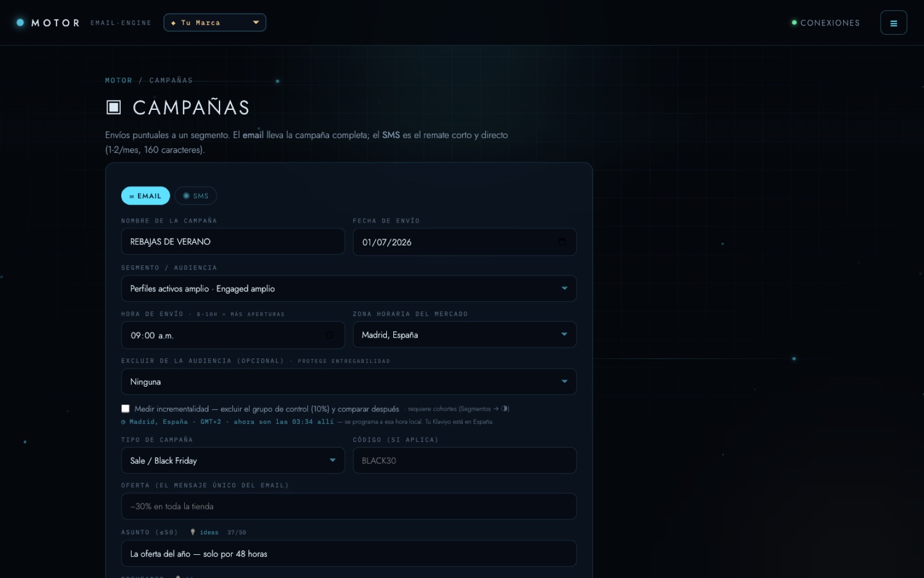This screenshot has height=578, width=924.
Task: Click the green Conexiones status dot
Action: click(x=794, y=23)
